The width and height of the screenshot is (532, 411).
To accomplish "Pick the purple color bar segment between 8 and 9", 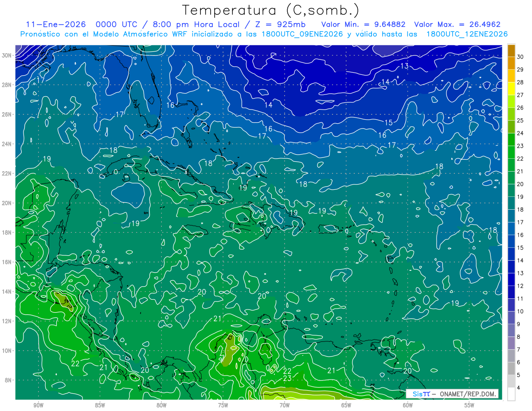I will click(x=511, y=330).
